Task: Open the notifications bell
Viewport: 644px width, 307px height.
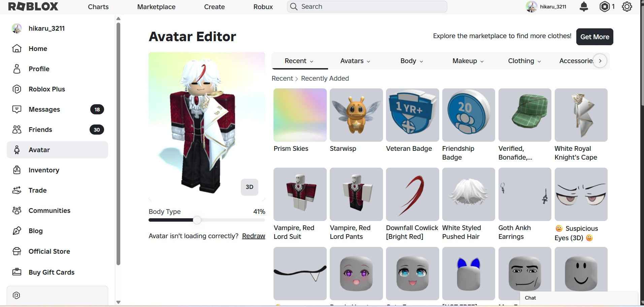Action: pos(584,6)
